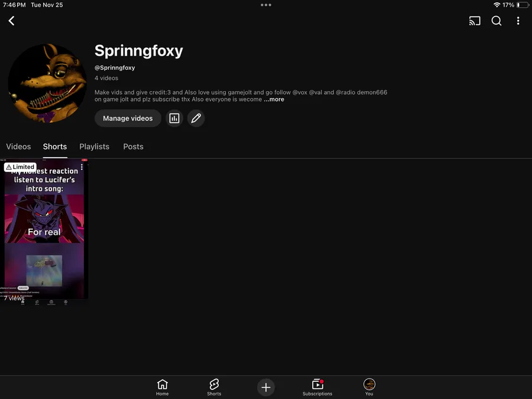Open Shorts from the bottom navigation
Image resolution: width=532 pixels, height=399 pixels.
(x=214, y=387)
